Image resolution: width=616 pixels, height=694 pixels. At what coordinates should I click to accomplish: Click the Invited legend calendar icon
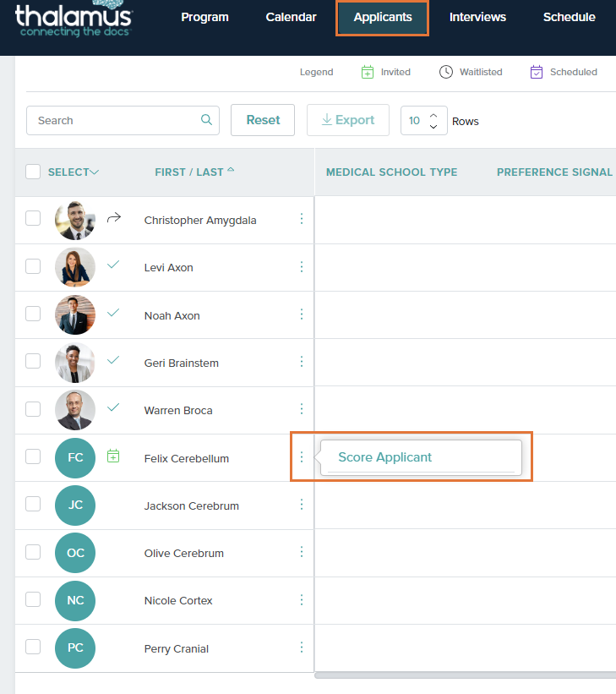click(x=368, y=72)
